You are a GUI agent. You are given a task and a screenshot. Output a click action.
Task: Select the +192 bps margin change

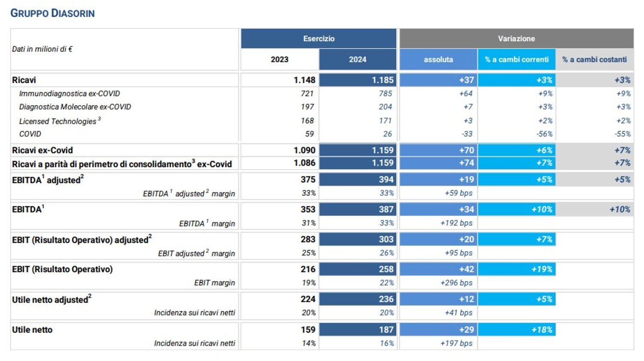click(456, 223)
